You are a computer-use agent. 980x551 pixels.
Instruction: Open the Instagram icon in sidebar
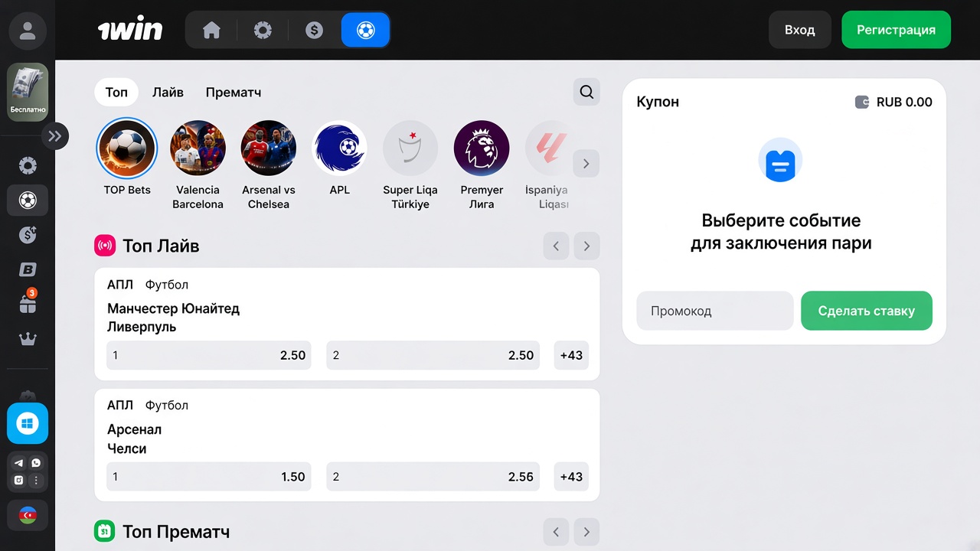click(x=19, y=481)
